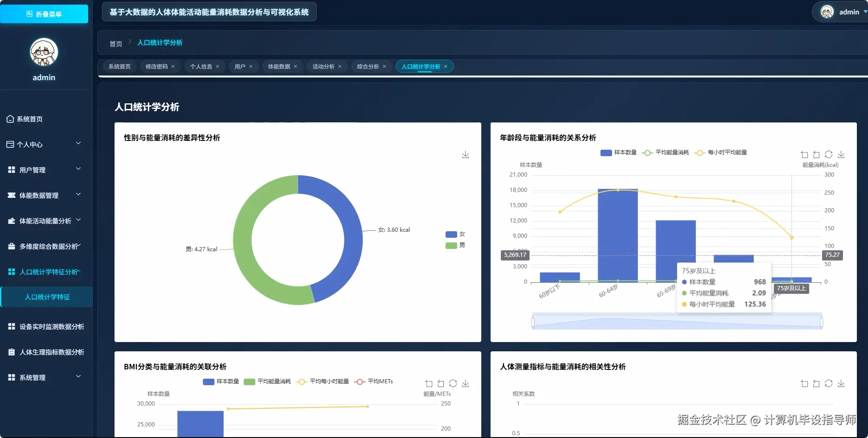Expand the 体能数据管理 submenu chevron

point(78,195)
